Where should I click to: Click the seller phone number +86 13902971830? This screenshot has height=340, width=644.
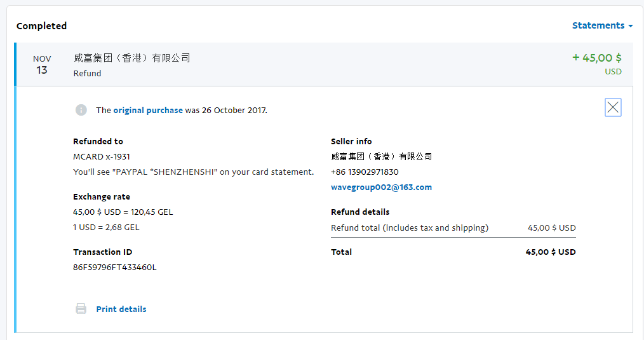365,172
